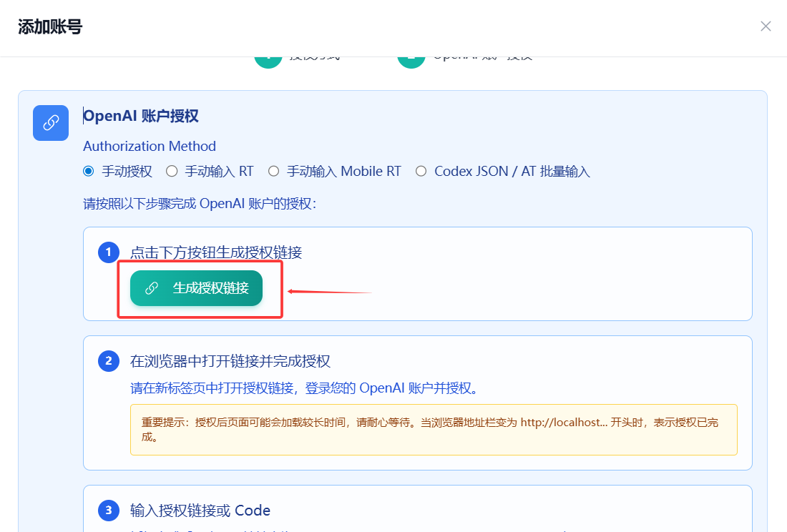
Task: Click the 生成授权链接 button
Action: (x=196, y=288)
